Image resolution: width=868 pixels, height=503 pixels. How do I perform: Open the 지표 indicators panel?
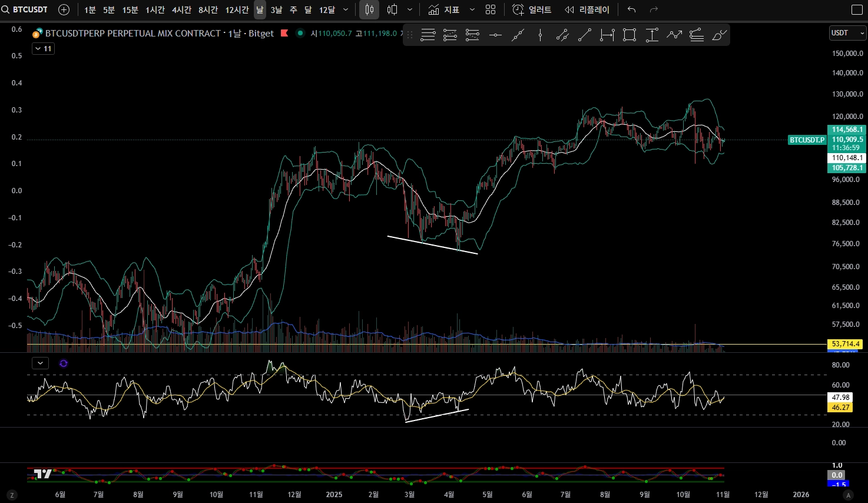point(444,9)
